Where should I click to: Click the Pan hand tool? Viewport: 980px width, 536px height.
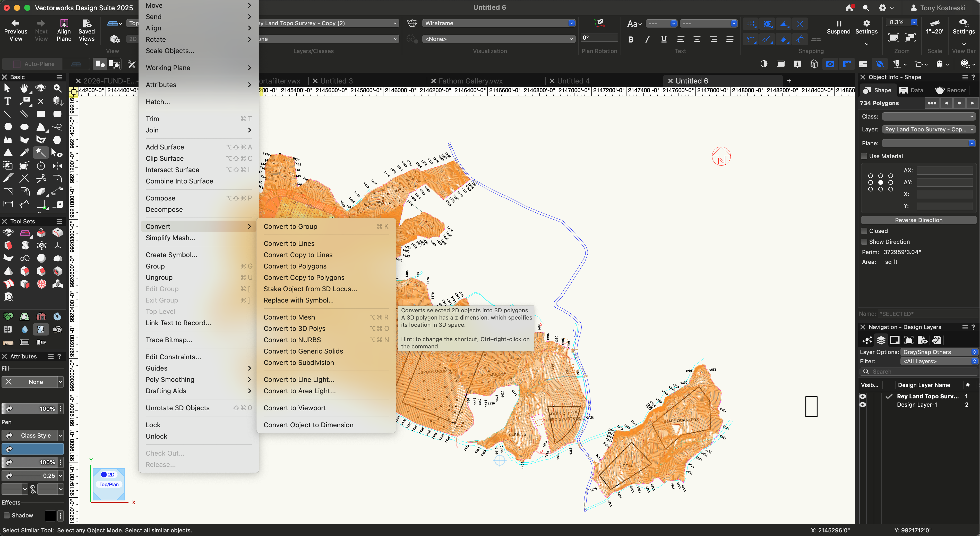coord(24,88)
